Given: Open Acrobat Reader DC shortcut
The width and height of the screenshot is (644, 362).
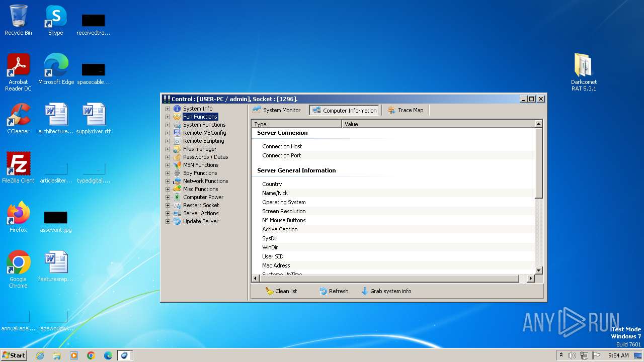Looking at the screenshot, I should [x=18, y=72].
